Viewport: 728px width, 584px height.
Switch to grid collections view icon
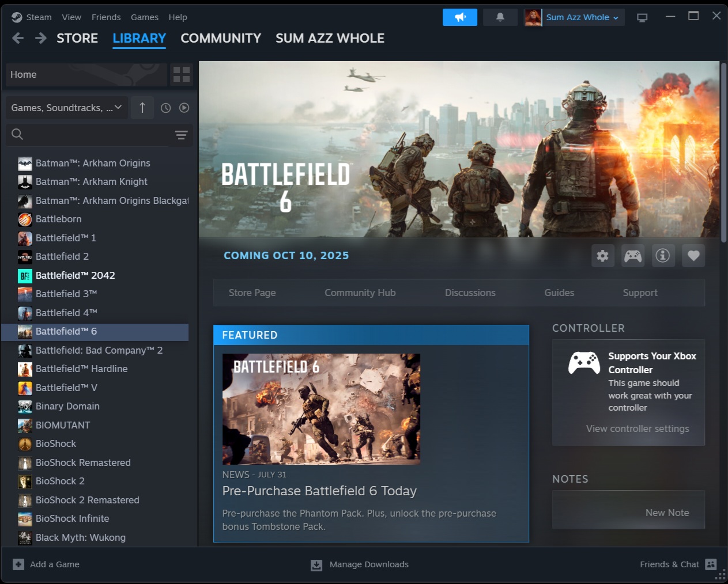coord(182,74)
